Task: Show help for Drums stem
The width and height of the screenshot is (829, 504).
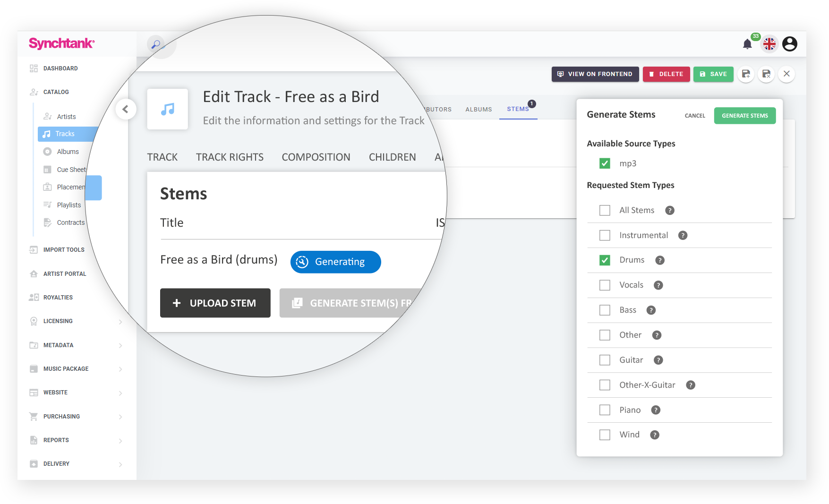Action: (x=660, y=260)
